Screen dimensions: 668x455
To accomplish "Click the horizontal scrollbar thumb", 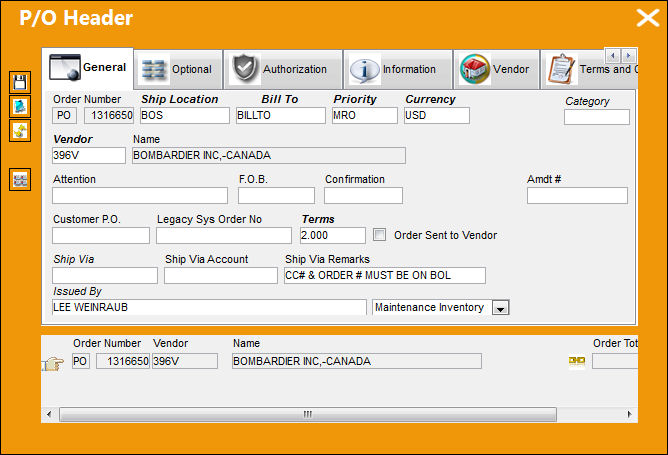I will [x=308, y=414].
